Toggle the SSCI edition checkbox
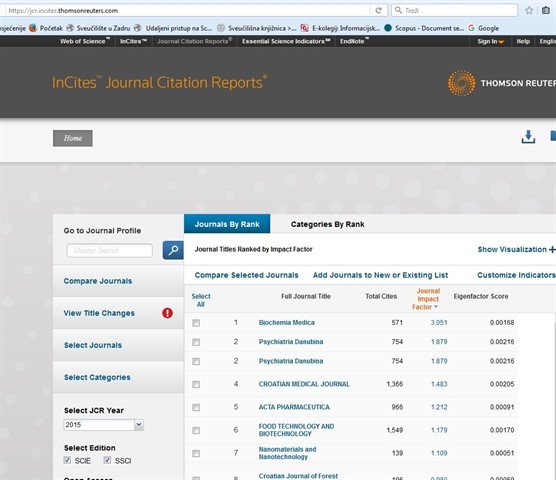 coord(107,460)
